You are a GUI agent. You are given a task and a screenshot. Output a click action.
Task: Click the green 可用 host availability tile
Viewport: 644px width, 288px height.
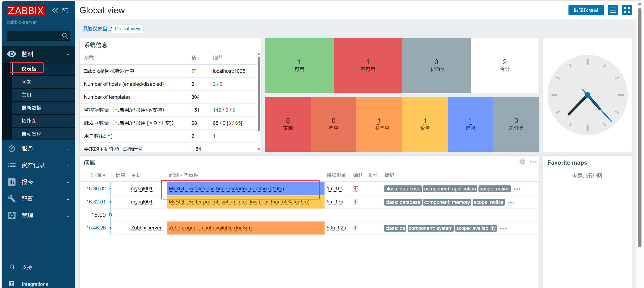click(299, 65)
